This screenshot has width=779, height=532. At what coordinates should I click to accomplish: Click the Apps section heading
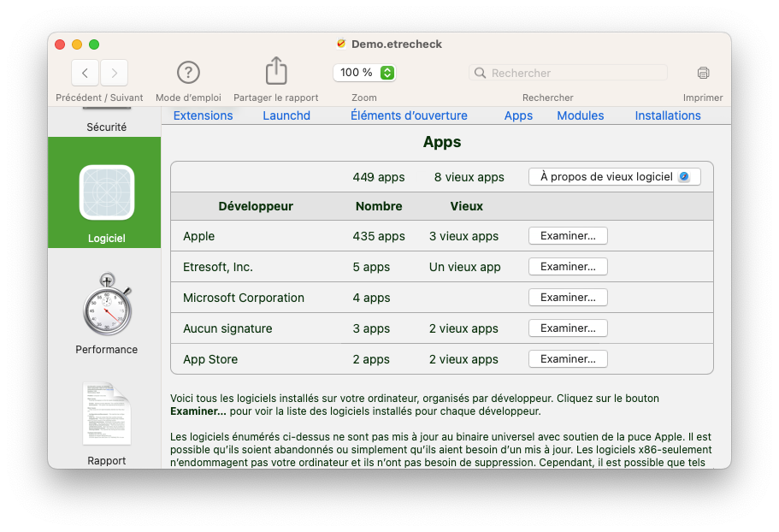point(442,143)
